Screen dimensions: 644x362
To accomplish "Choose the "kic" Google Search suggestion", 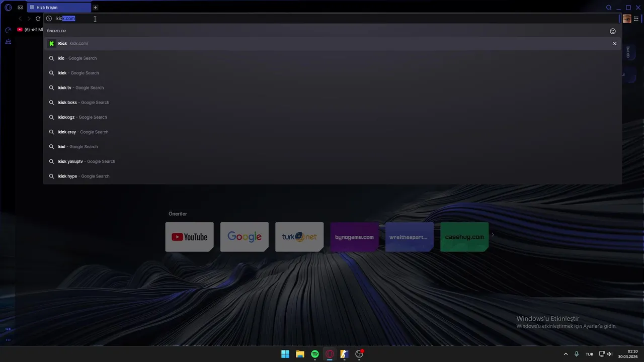I will 332,58.
